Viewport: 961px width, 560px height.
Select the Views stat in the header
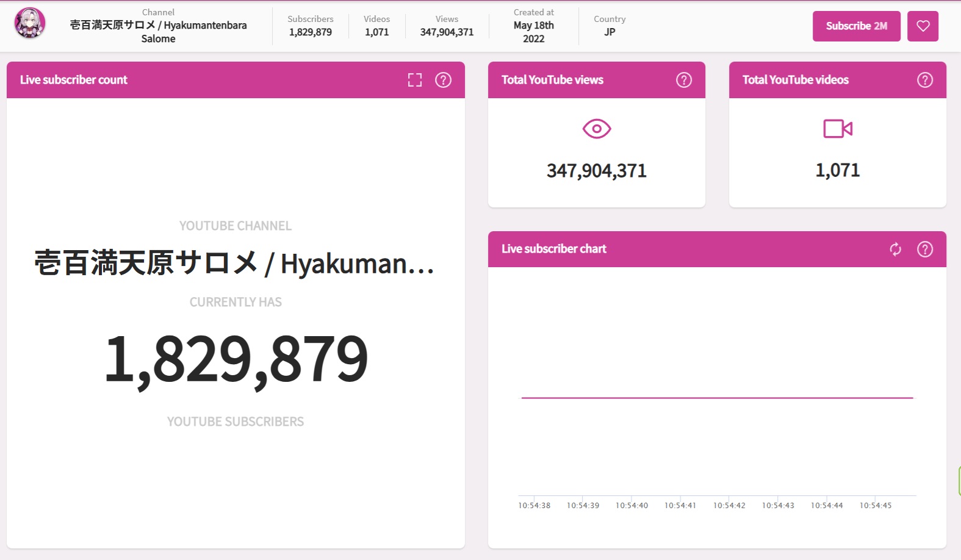point(447,26)
